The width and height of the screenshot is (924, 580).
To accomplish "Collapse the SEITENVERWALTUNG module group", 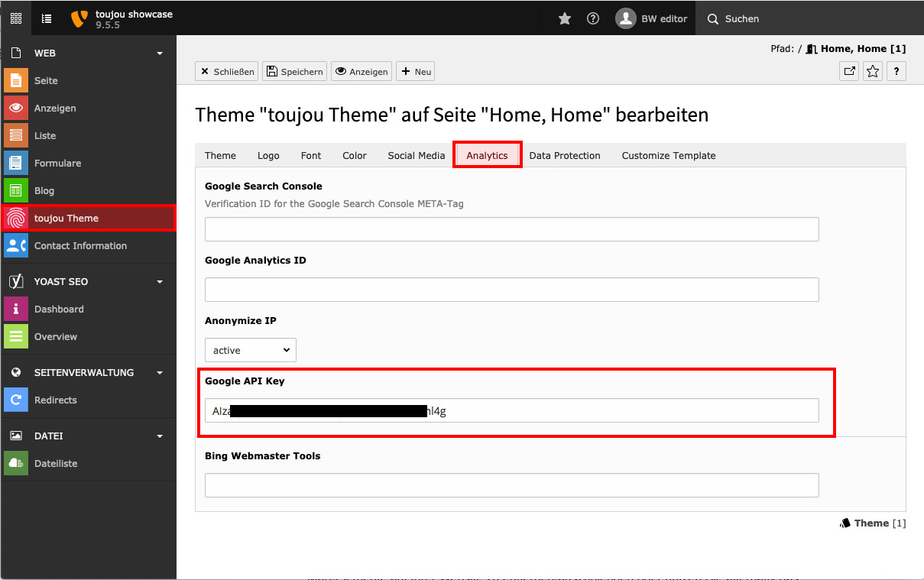I will 160,373.
